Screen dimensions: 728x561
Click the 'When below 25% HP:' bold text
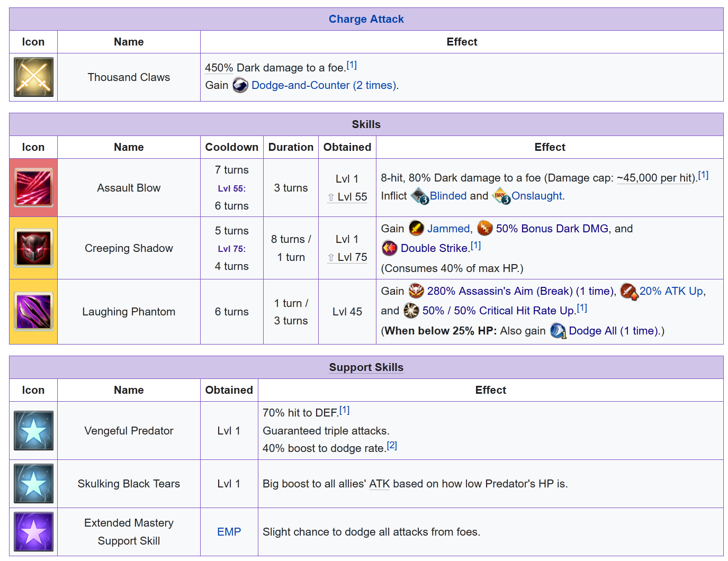click(441, 331)
